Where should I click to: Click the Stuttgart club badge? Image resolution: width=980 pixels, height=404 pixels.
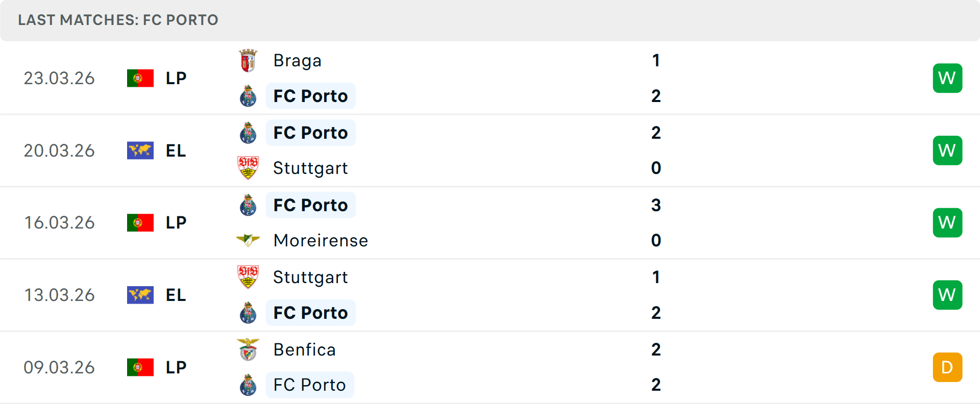click(x=249, y=168)
